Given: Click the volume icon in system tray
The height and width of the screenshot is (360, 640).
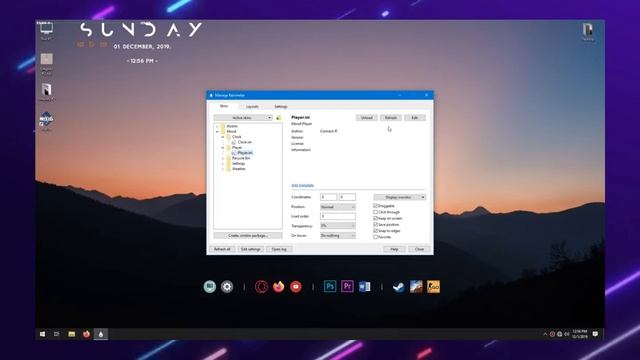Looking at the screenshot, I should point(567,334).
